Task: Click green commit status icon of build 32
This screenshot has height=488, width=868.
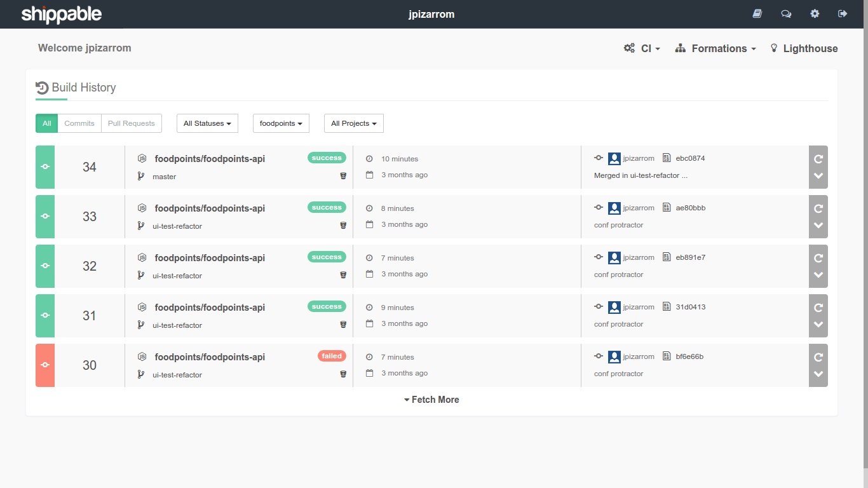Action: pyautogui.click(x=45, y=266)
